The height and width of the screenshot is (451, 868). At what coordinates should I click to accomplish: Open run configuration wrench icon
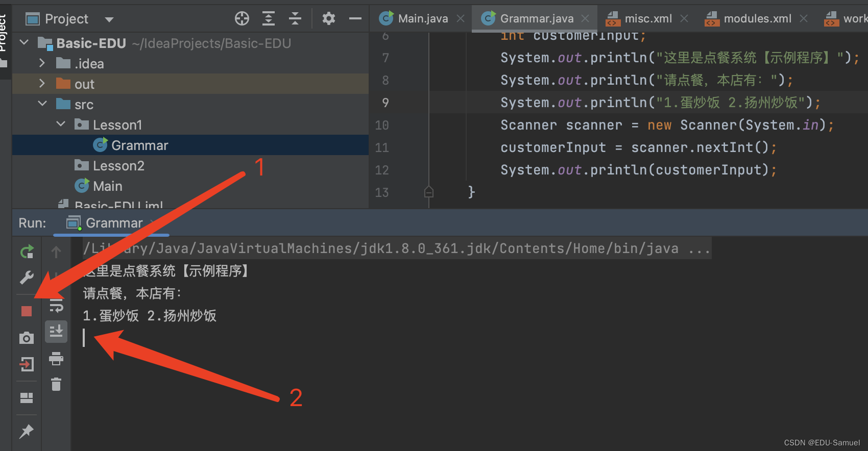point(27,277)
